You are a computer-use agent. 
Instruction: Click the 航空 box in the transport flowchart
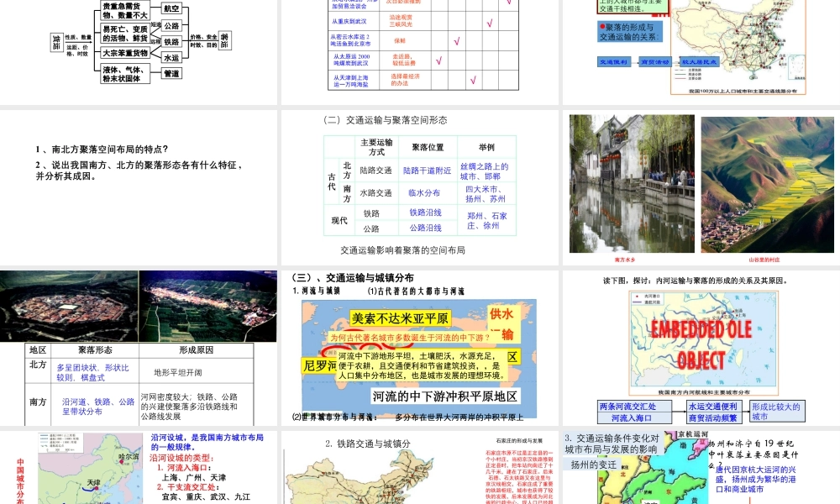pyautogui.click(x=171, y=9)
